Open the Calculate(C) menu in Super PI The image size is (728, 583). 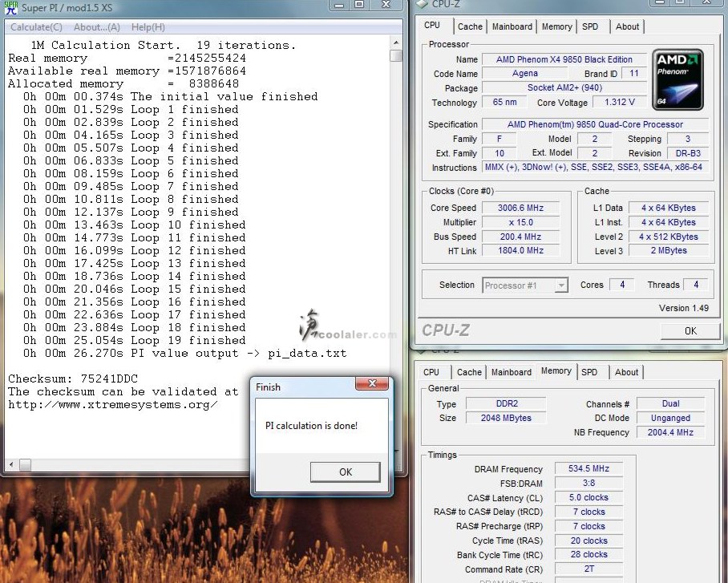(x=36, y=27)
